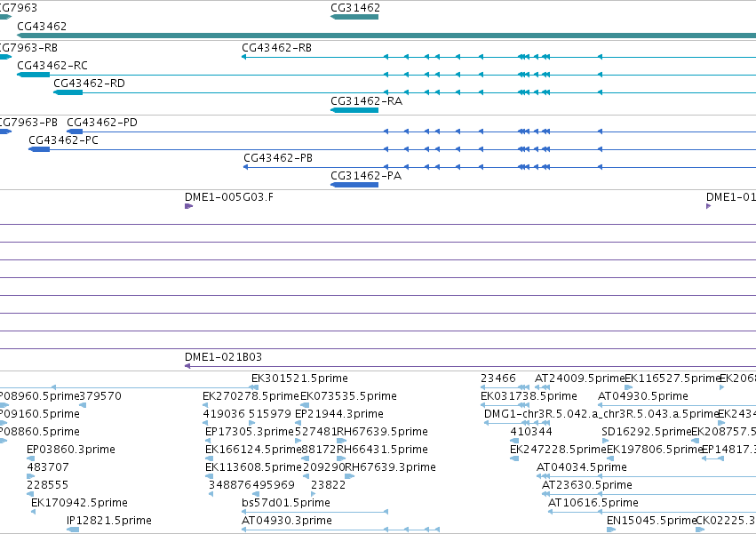Image resolution: width=756 pixels, height=534 pixels.
Task: Select the DME1-021B03 clone label
Action: click(223, 357)
